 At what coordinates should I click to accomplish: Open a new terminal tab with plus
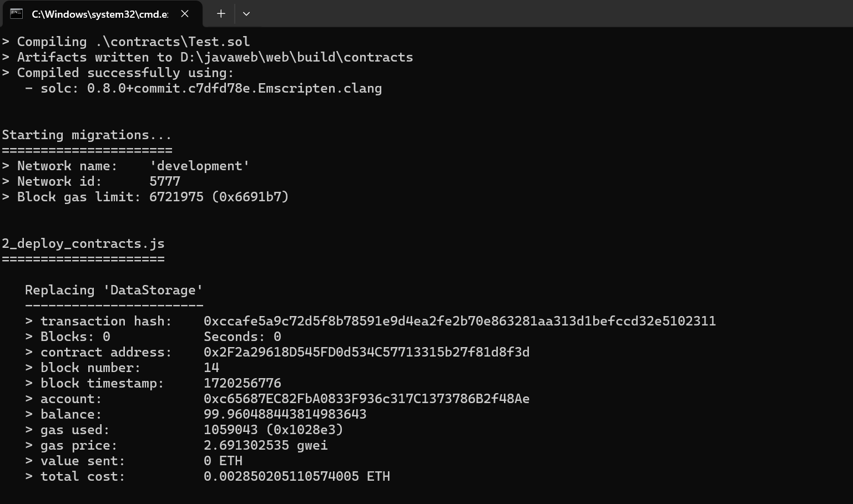[221, 14]
